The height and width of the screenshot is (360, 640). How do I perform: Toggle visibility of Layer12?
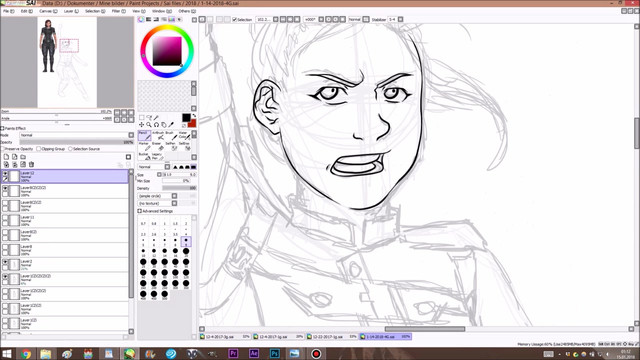(5, 173)
